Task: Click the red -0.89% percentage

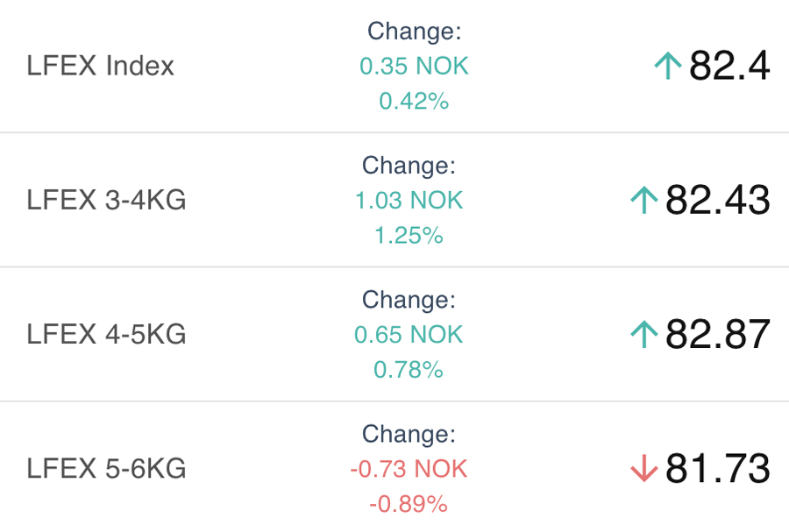Action: [409, 504]
